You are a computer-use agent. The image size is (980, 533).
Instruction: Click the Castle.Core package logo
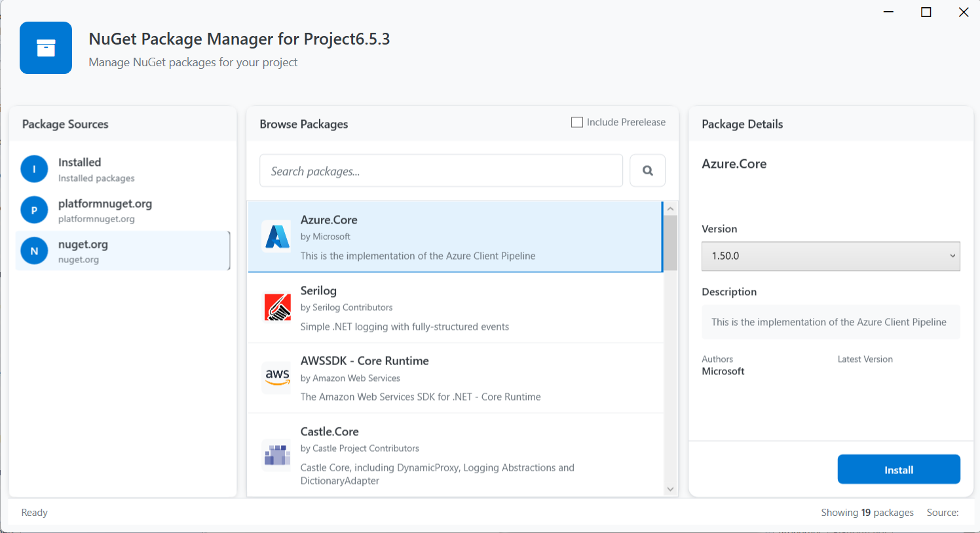coord(277,454)
